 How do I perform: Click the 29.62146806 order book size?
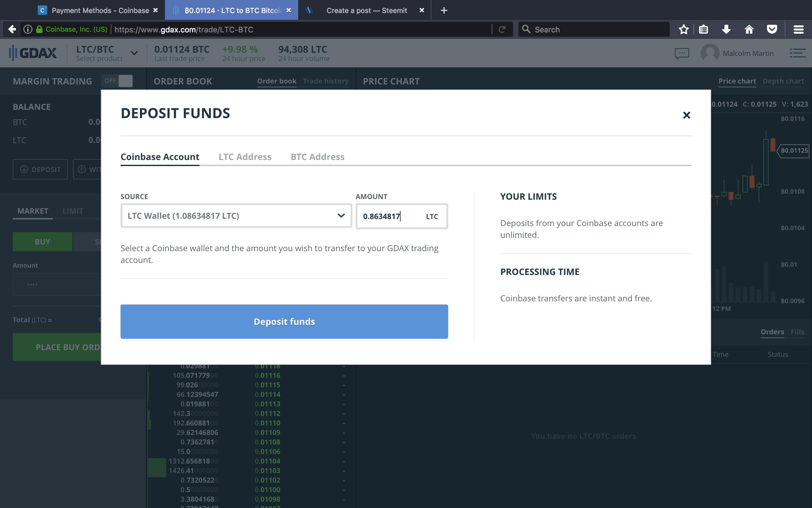(197, 432)
